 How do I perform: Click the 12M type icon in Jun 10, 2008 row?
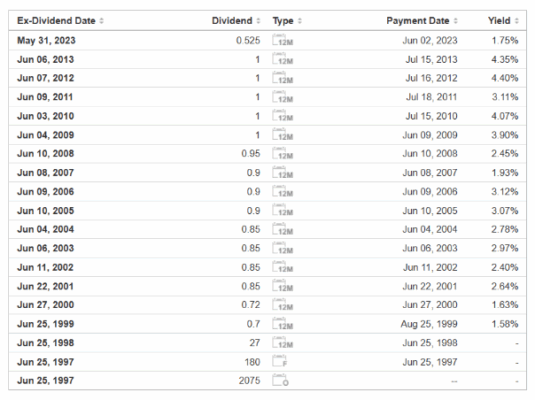tap(283, 154)
